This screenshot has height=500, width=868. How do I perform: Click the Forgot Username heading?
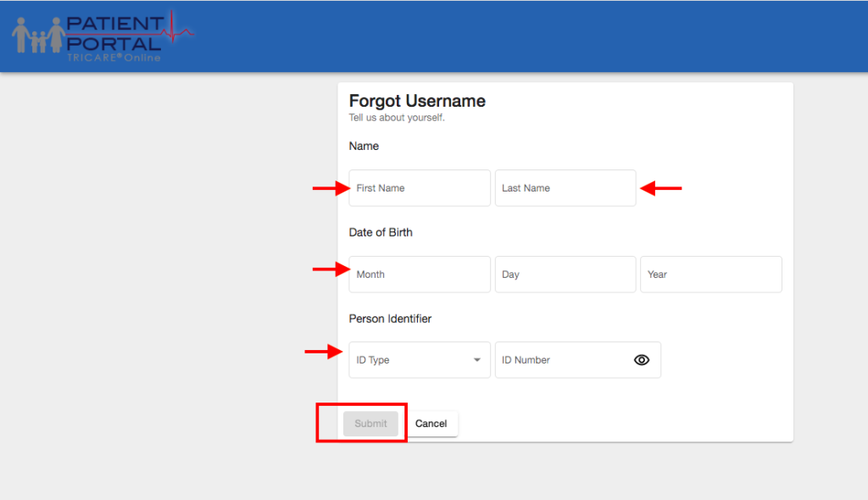pos(417,100)
